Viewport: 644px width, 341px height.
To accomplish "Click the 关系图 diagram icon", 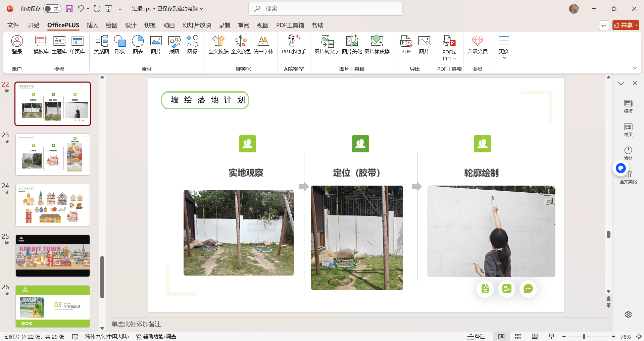I will (x=101, y=45).
